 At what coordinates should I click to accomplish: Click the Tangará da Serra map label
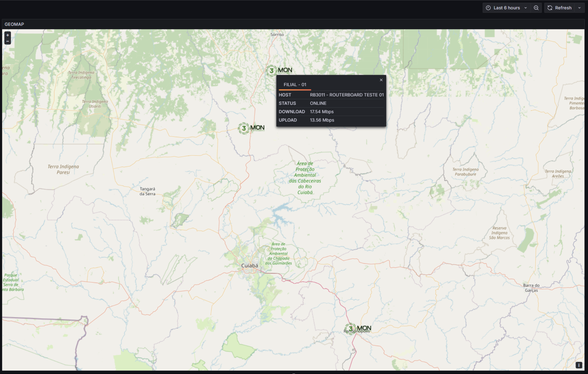(x=147, y=191)
